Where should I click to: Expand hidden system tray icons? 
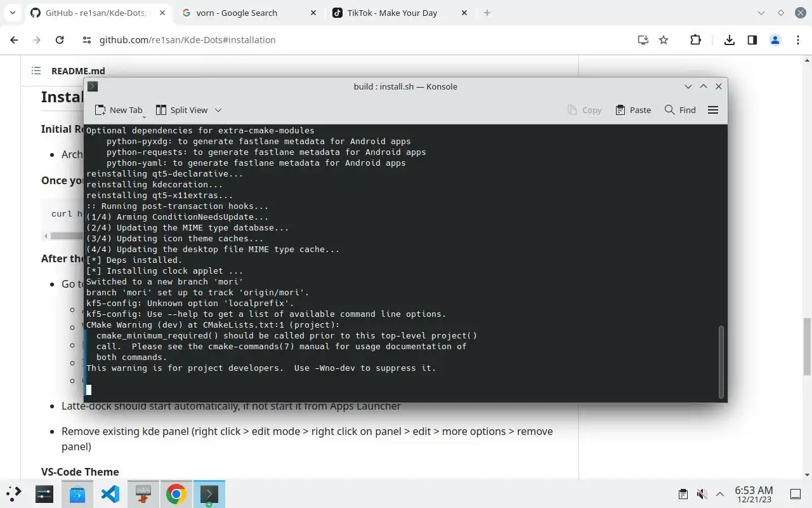coord(720,494)
